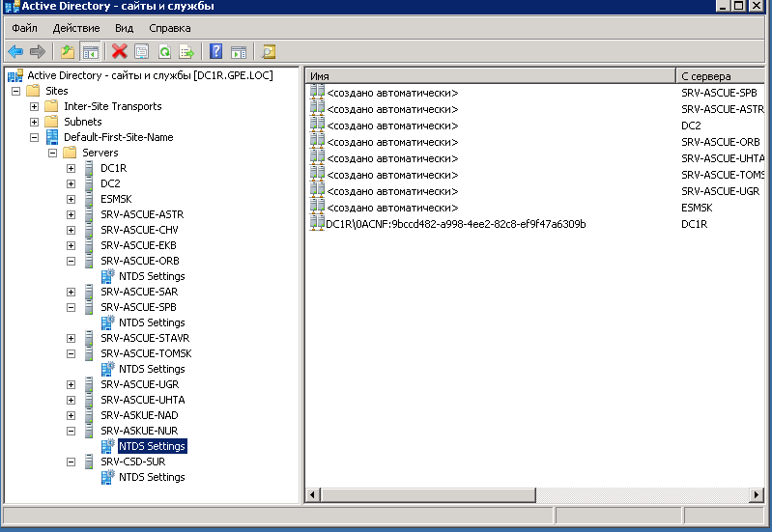Open the Файл menu
This screenshot has width=772, height=532.
tap(24, 28)
